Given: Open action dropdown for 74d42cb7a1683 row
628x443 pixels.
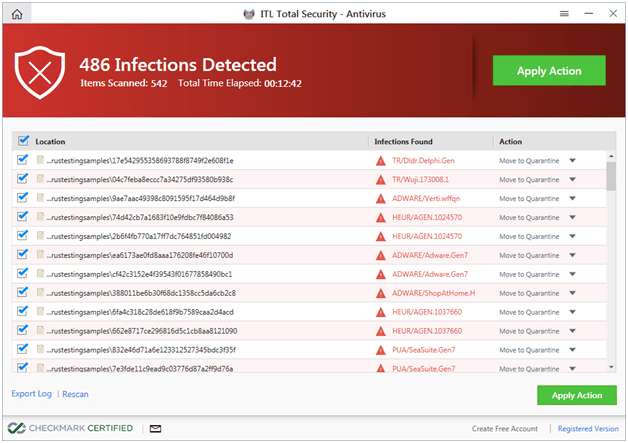Looking at the screenshot, I should point(572,217).
